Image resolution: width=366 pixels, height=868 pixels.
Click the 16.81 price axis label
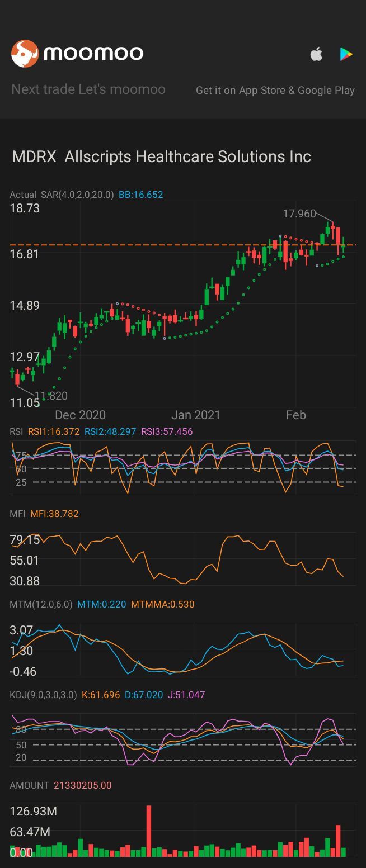tap(25, 254)
